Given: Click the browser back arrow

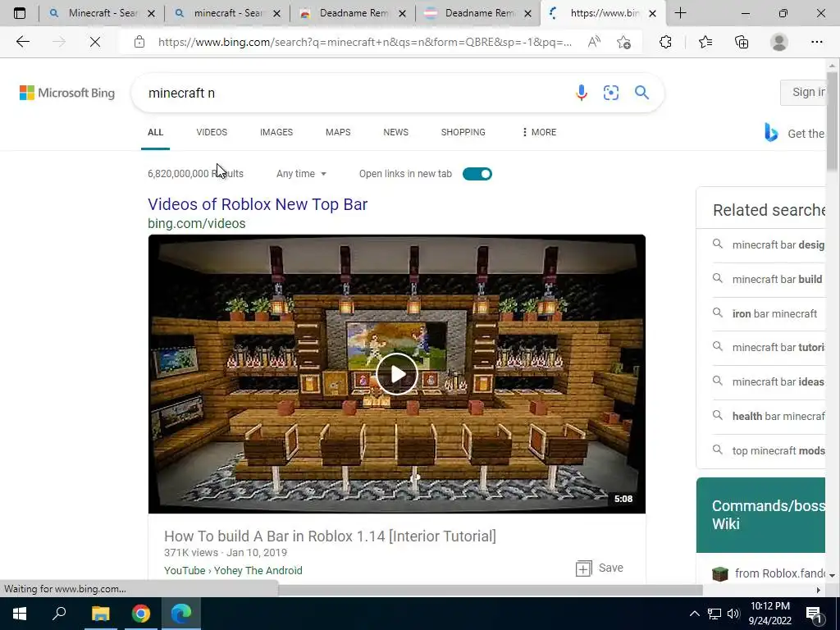Looking at the screenshot, I should tap(22, 42).
